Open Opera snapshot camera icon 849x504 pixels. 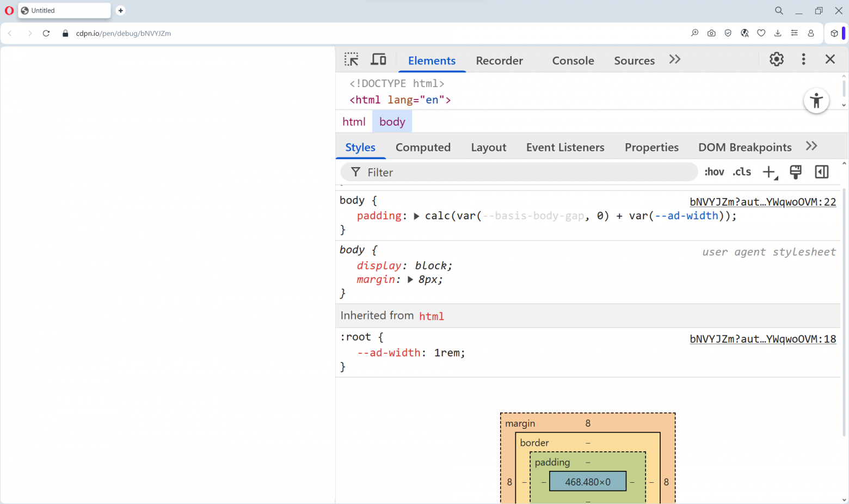711,33
